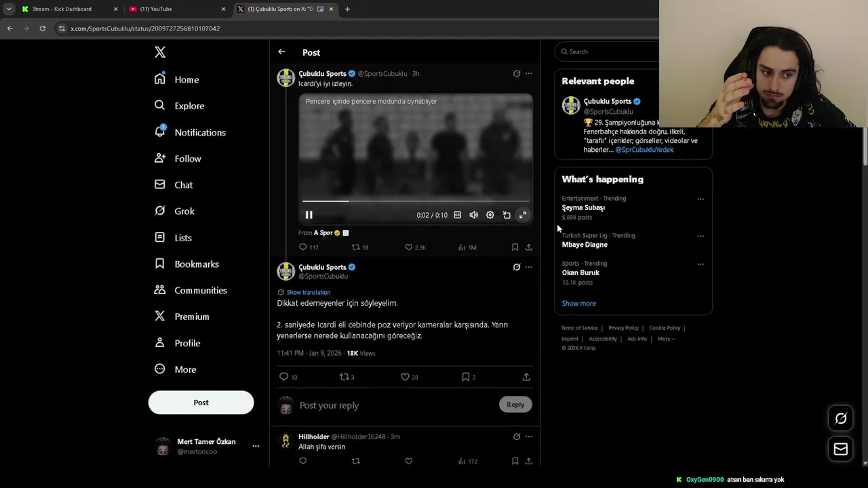The height and width of the screenshot is (488, 868).
Task: Open Grok explain on the Dikkat edemeyenler post
Action: pyautogui.click(x=517, y=267)
